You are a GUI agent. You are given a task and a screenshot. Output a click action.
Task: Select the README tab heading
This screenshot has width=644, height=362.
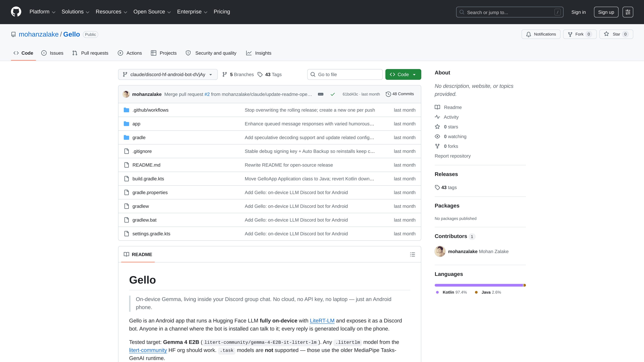138,254
